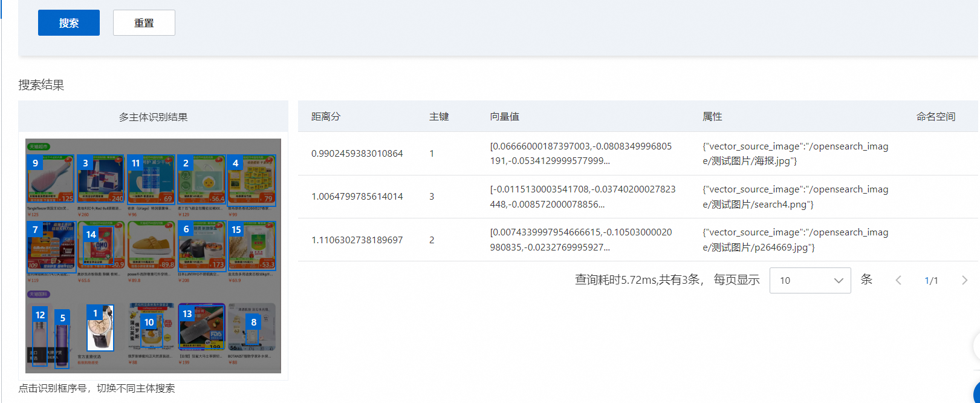980x403 pixels.
Task: Click primary key cell in p264669.jpg row
Action: pyautogui.click(x=432, y=240)
